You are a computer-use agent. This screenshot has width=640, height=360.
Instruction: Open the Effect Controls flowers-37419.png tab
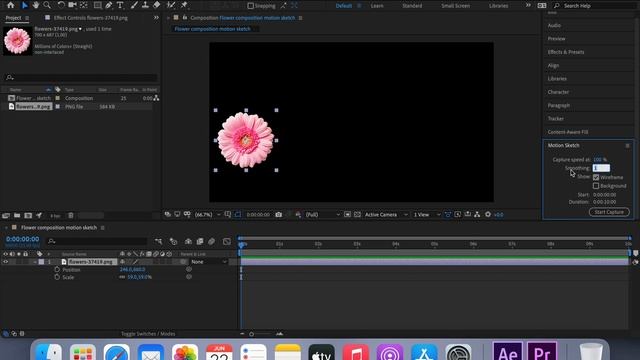click(91, 18)
